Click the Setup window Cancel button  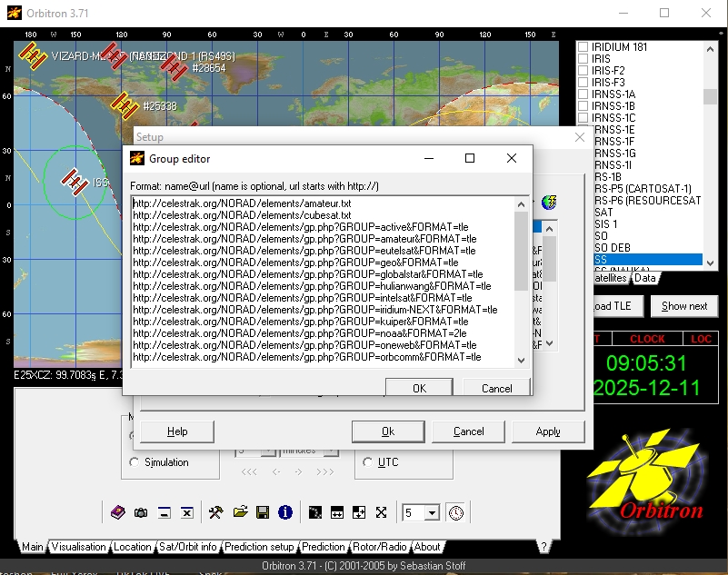[x=468, y=431]
